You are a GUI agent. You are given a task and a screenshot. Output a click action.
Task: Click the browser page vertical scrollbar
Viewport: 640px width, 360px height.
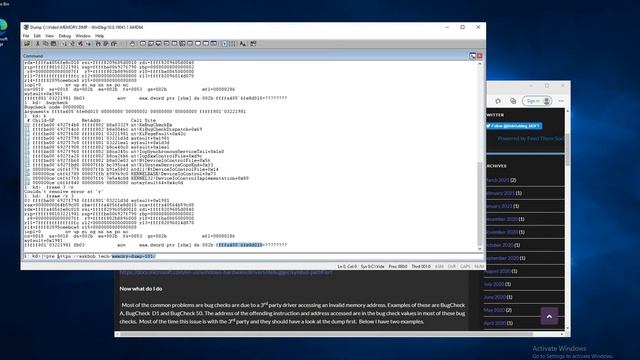coord(567,219)
